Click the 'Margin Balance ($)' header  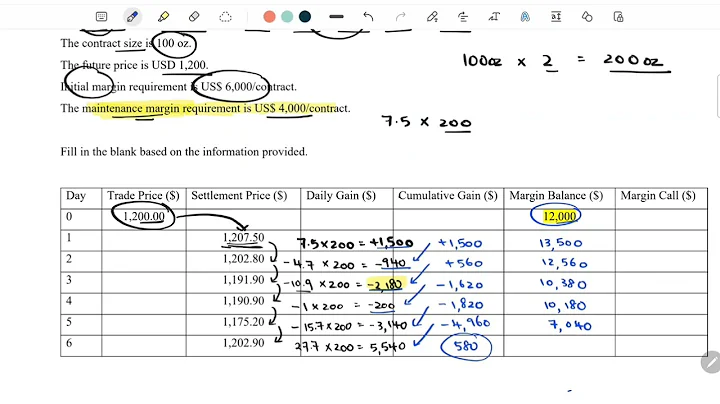[x=556, y=196]
